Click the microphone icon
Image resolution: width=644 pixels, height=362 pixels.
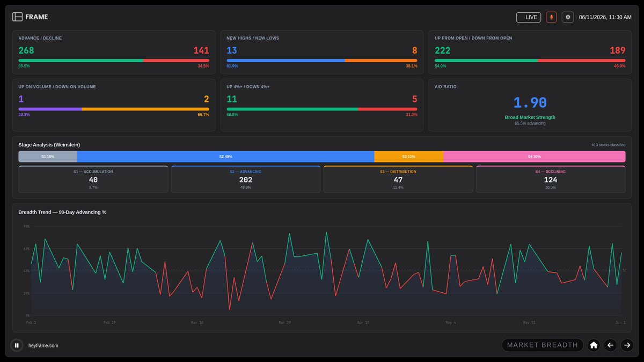point(551,17)
